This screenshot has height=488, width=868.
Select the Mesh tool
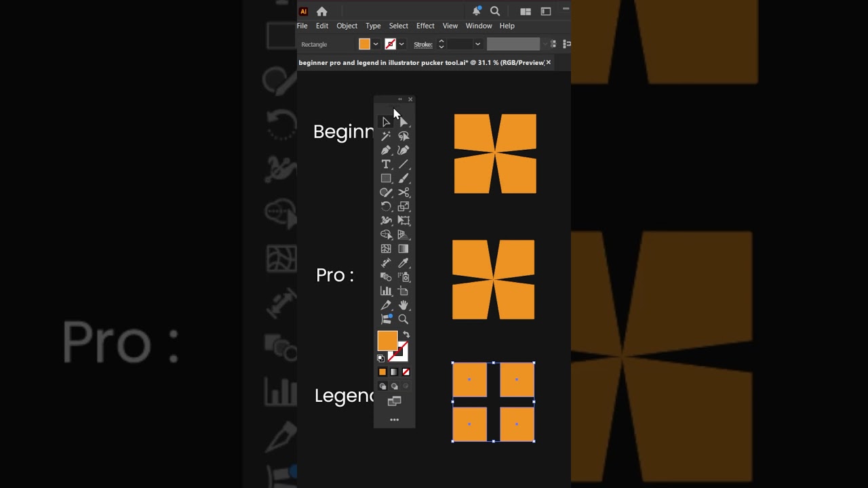click(386, 249)
